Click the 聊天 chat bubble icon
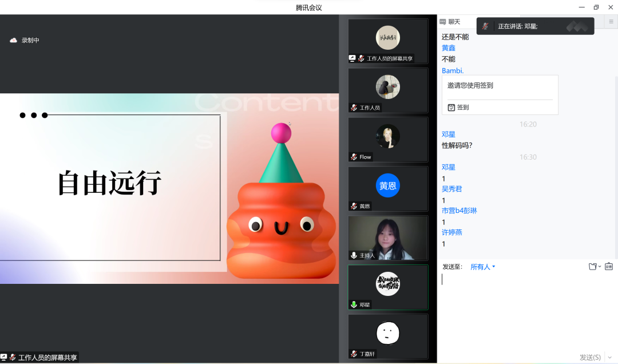Screen dimensions: 618x364 [x=442, y=22]
